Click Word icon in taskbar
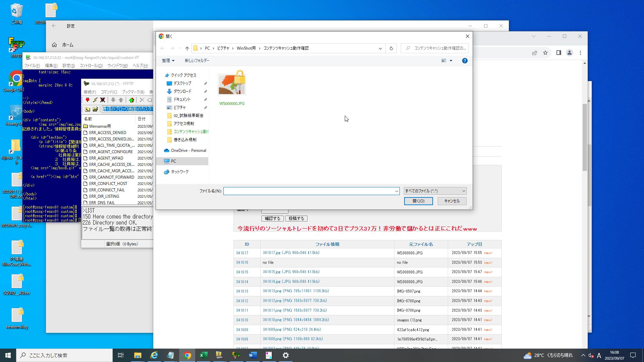 253,355
